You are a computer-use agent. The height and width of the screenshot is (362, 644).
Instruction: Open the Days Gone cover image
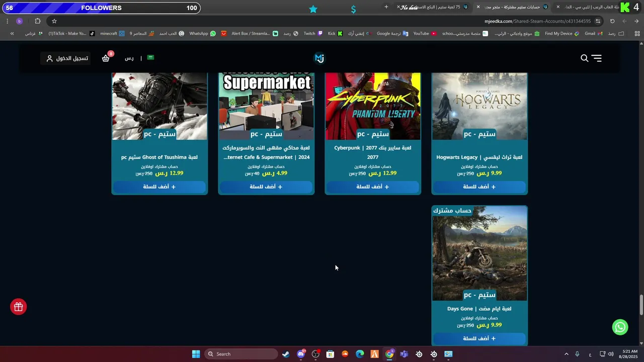[479, 253]
